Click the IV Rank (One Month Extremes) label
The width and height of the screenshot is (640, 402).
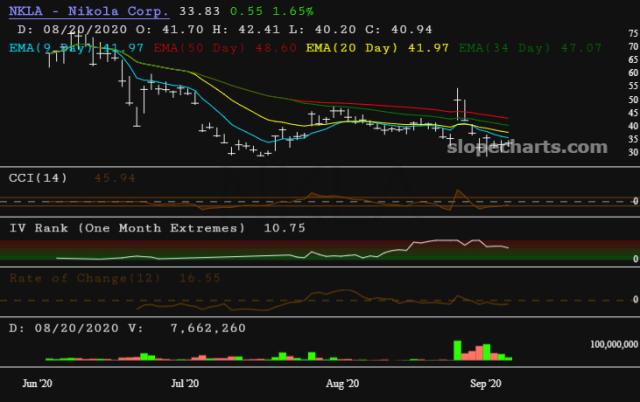click(x=127, y=228)
